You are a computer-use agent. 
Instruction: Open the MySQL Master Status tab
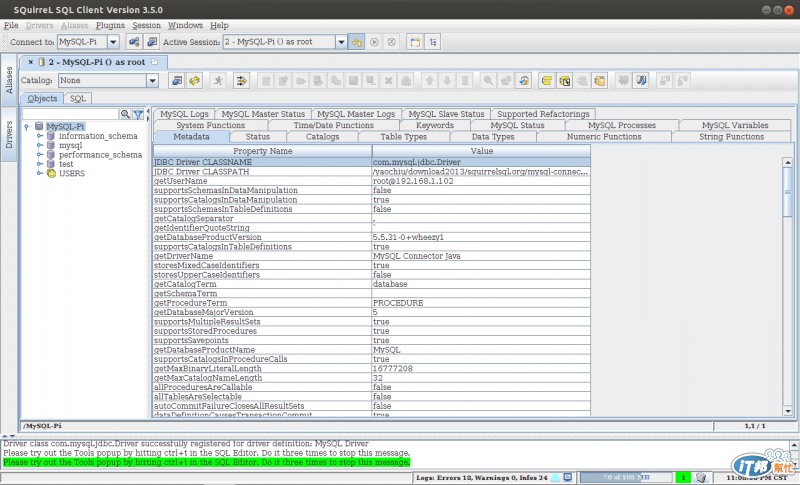pyautogui.click(x=263, y=114)
